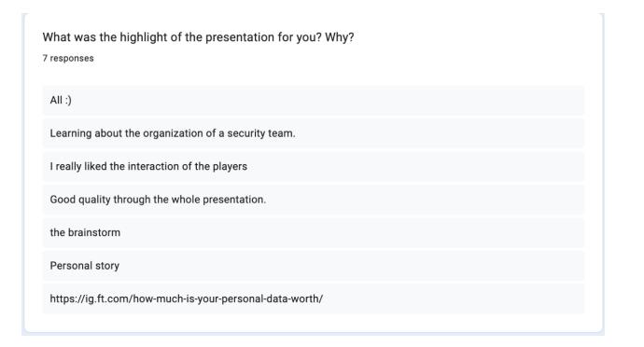The image size is (644, 347).
Task: Click the word "brainstorm" in the fifth response
Action: (94, 232)
